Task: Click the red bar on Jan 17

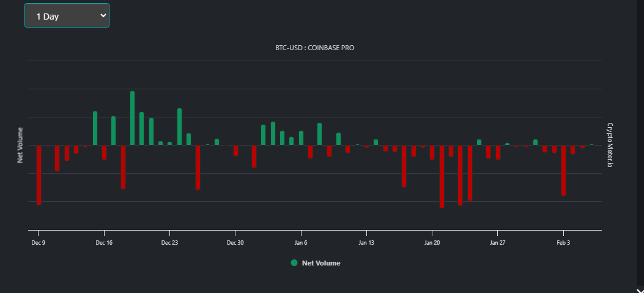Action: (404, 166)
